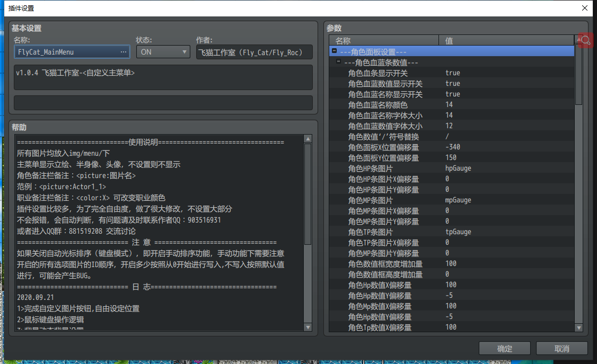Collapse the ---角色血蓝条数值--- subgroup
The image size is (597, 364).
tap(338, 61)
